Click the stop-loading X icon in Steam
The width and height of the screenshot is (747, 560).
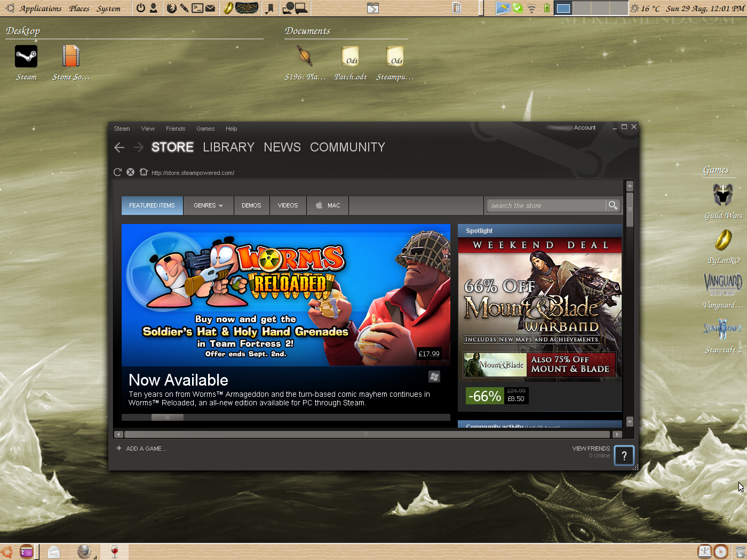coord(130,172)
